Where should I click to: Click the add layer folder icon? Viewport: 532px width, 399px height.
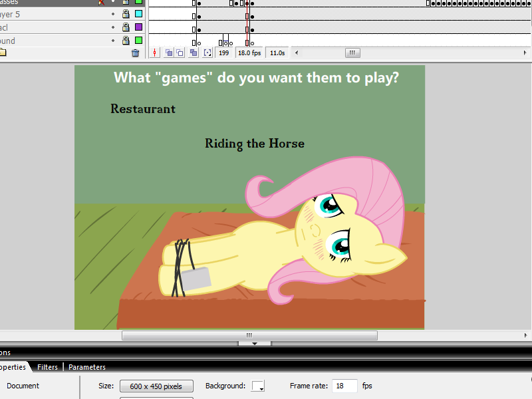(3, 53)
